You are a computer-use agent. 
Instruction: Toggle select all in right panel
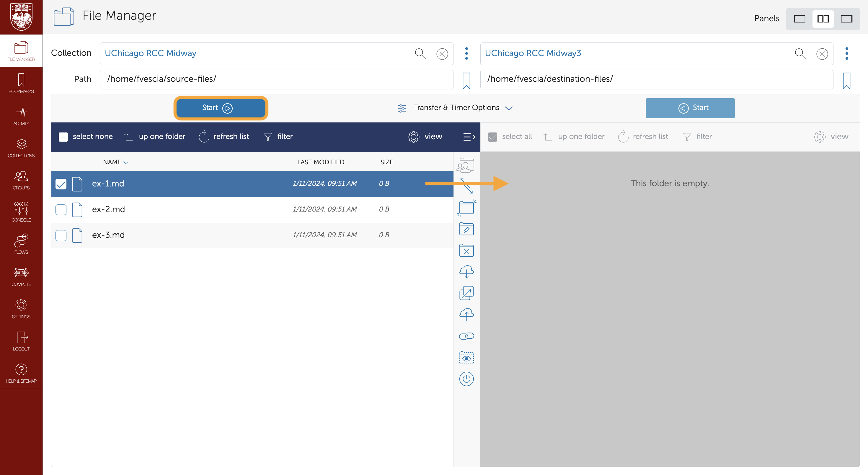pyautogui.click(x=492, y=137)
